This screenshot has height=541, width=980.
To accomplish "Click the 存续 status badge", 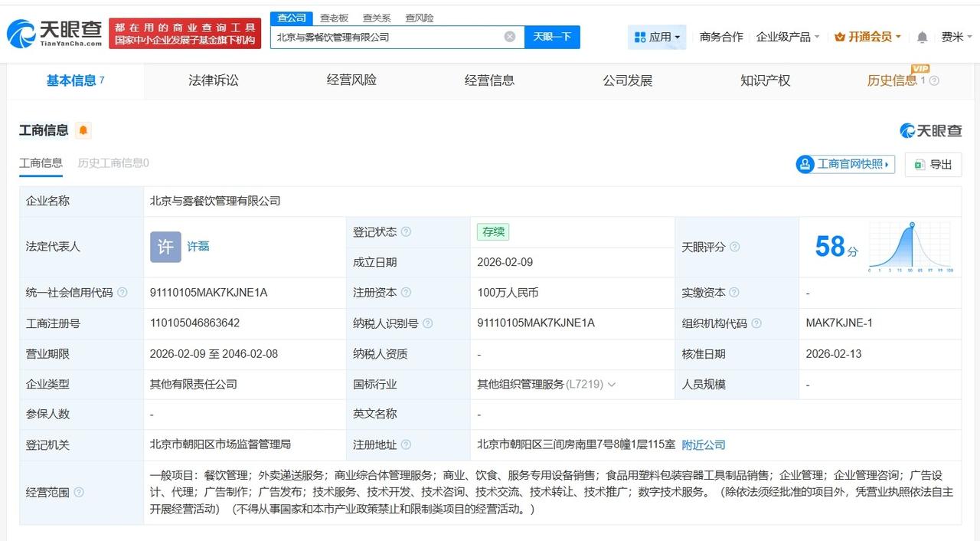I will (492, 231).
